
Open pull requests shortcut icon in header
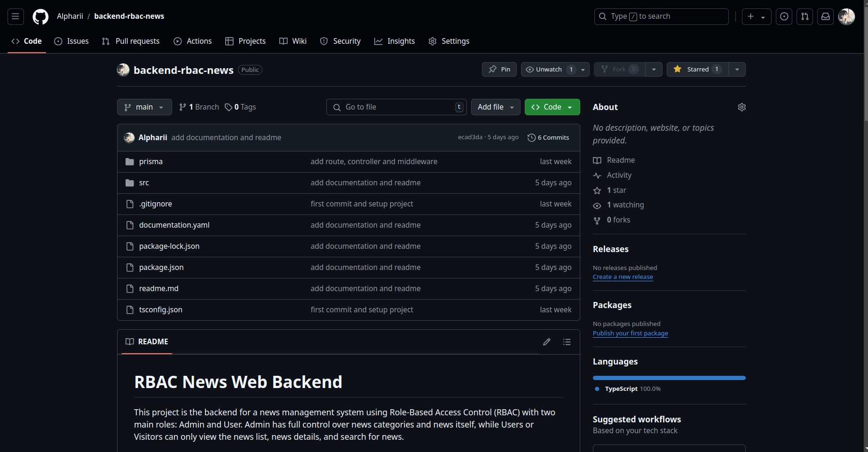pyautogui.click(x=805, y=16)
